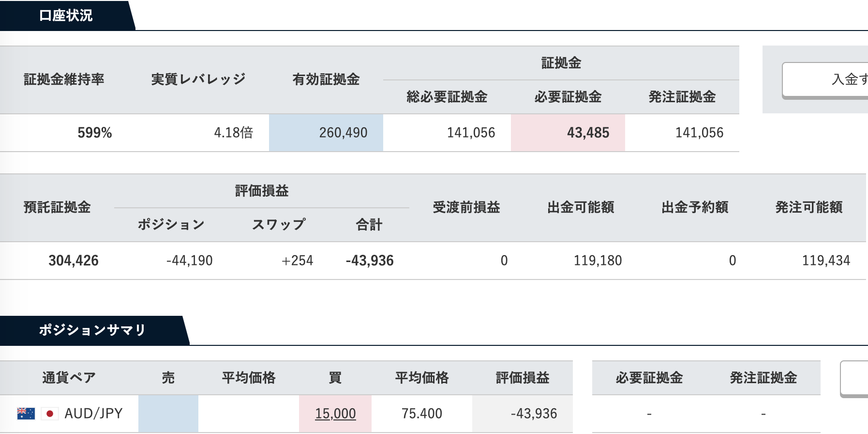Click the 預託証拠金 value 304,426
868x434 pixels.
pyautogui.click(x=74, y=261)
